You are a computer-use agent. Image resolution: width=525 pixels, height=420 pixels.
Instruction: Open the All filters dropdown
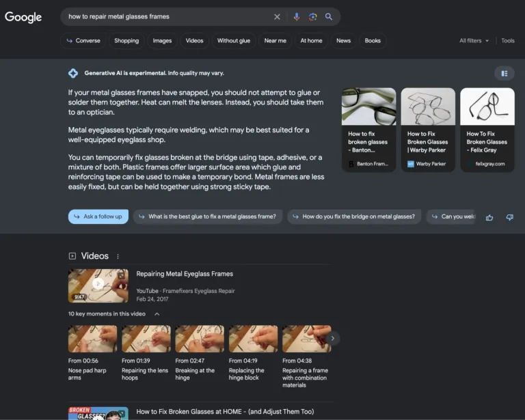pos(474,40)
